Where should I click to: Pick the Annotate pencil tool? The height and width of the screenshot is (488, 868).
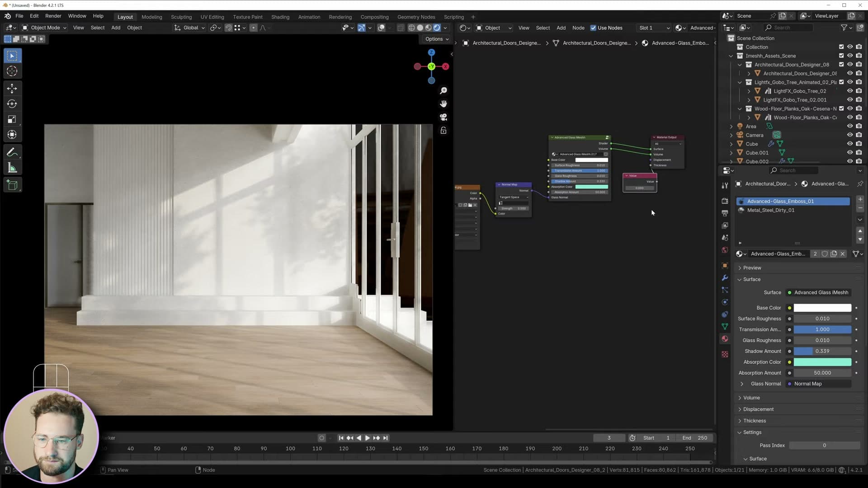point(12,152)
